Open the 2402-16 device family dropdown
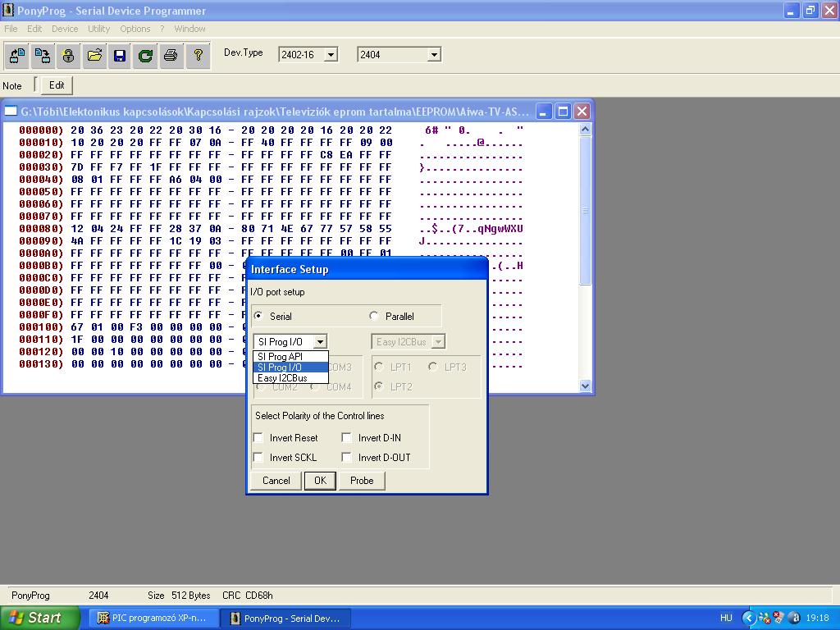The width and height of the screenshot is (840, 630). point(331,55)
